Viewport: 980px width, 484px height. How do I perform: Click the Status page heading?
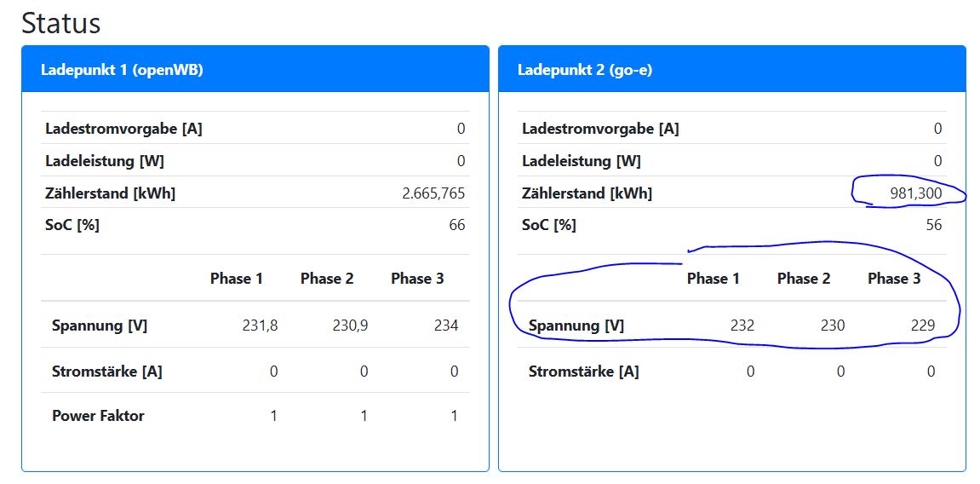(61, 23)
